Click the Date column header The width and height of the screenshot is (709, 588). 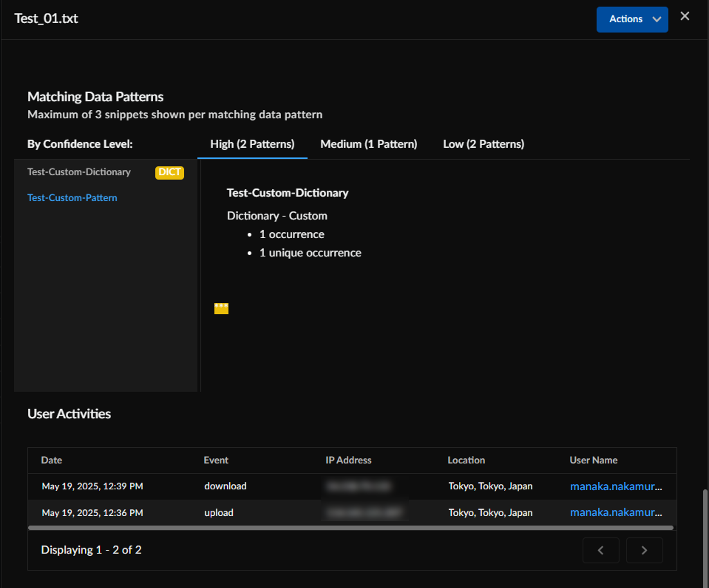pos(52,460)
